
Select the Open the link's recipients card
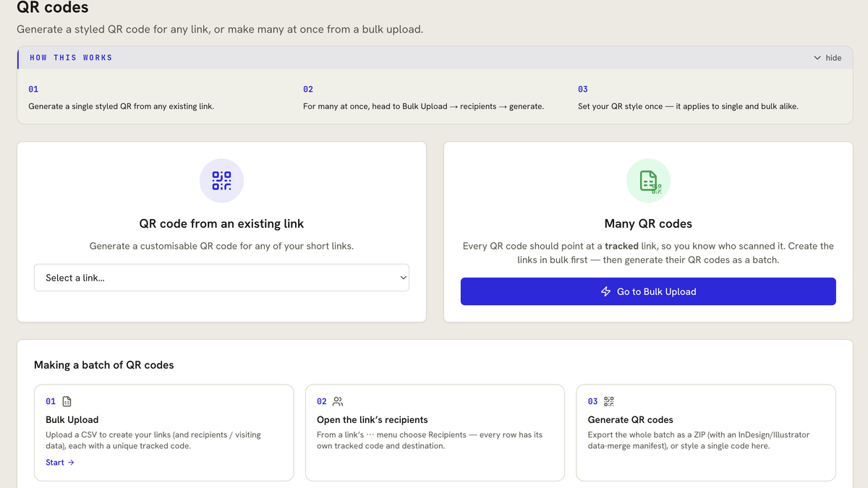(x=435, y=432)
